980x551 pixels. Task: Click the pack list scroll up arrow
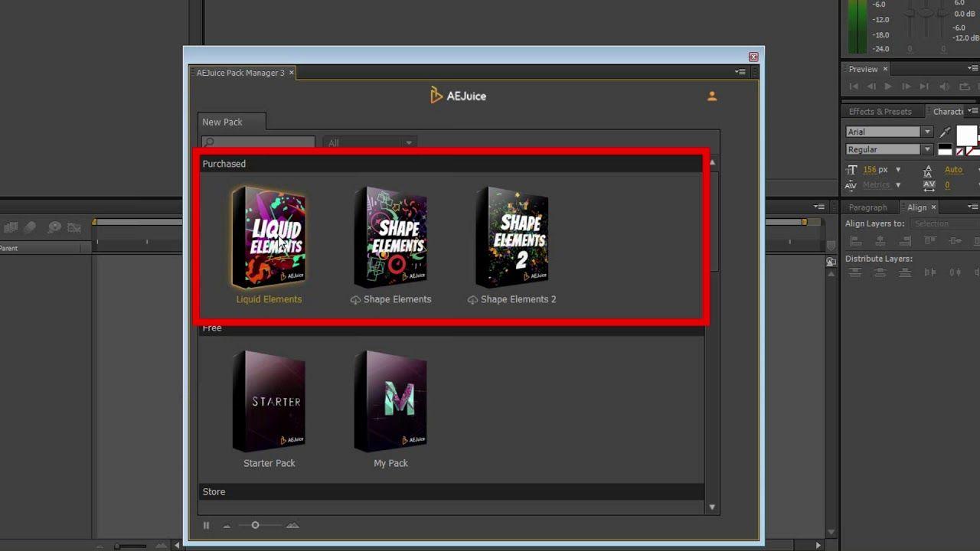[712, 163]
